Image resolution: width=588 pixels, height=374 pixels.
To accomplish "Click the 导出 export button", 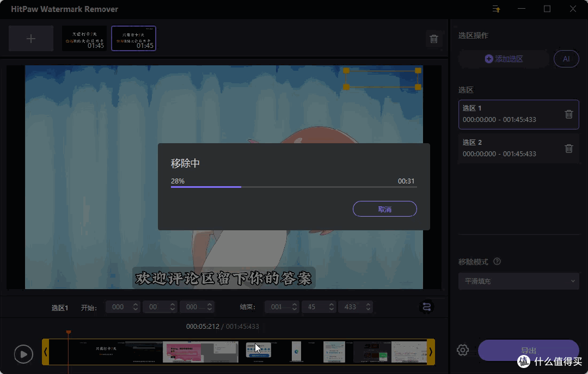I will (x=528, y=351).
